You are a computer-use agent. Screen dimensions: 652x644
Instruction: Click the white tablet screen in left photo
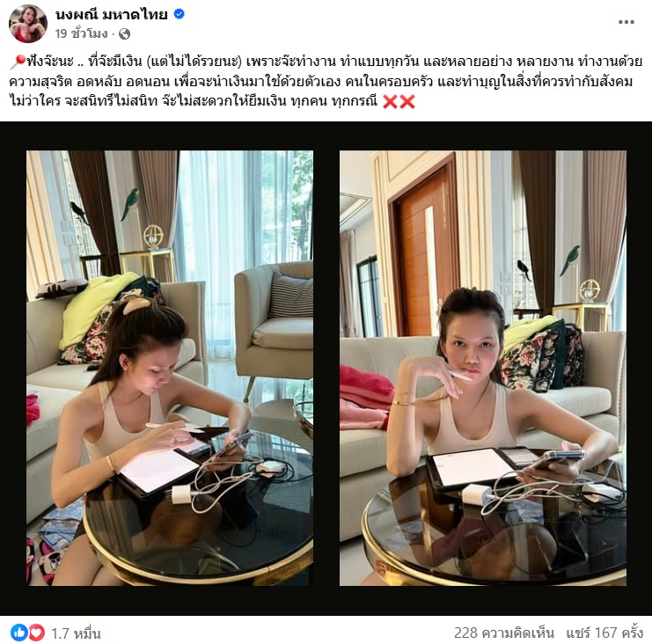pos(159,471)
